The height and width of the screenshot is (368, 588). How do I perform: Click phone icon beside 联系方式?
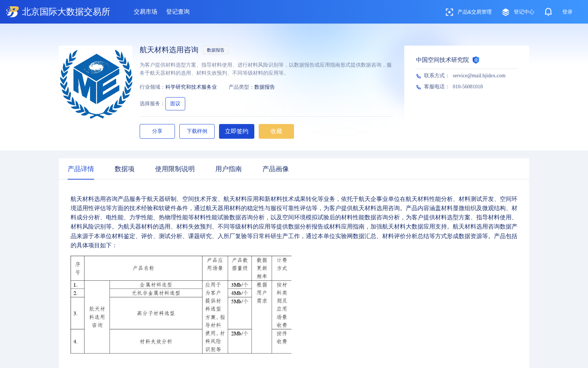tap(418, 76)
